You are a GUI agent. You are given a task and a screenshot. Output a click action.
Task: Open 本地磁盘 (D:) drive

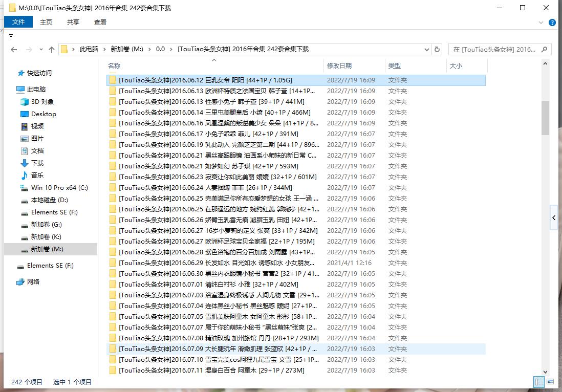(49, 200)
